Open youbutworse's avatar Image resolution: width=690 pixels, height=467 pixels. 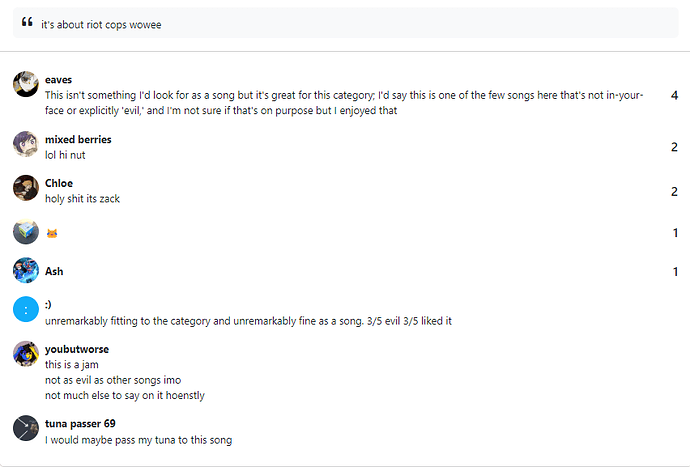(26, 353)
